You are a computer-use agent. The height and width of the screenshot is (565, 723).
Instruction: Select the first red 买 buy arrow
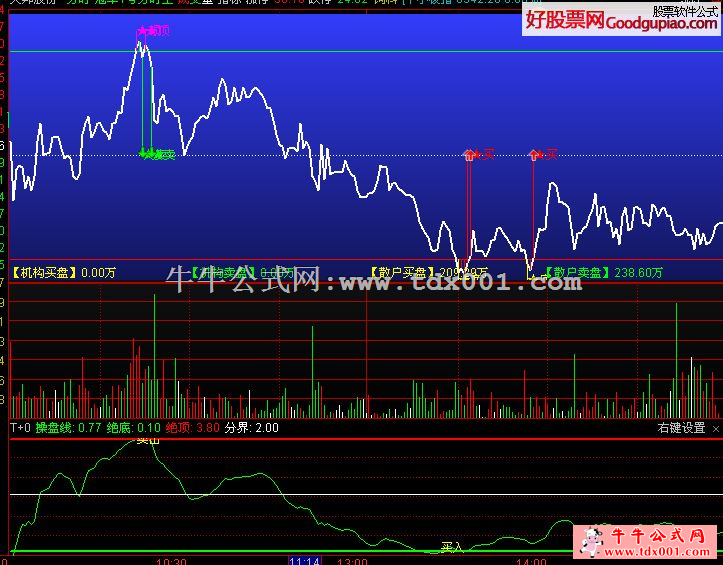point(470,155)
